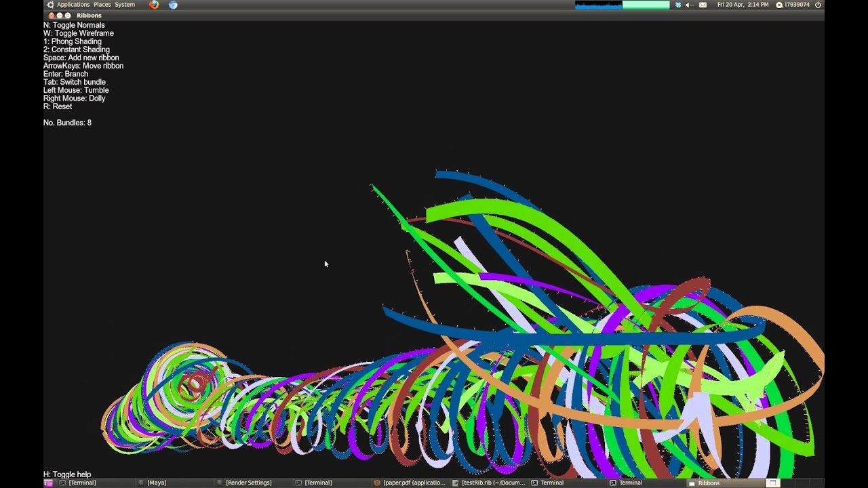
Task: Click the 'H: Toggle help' text
Action: click(x=67, y=474)
